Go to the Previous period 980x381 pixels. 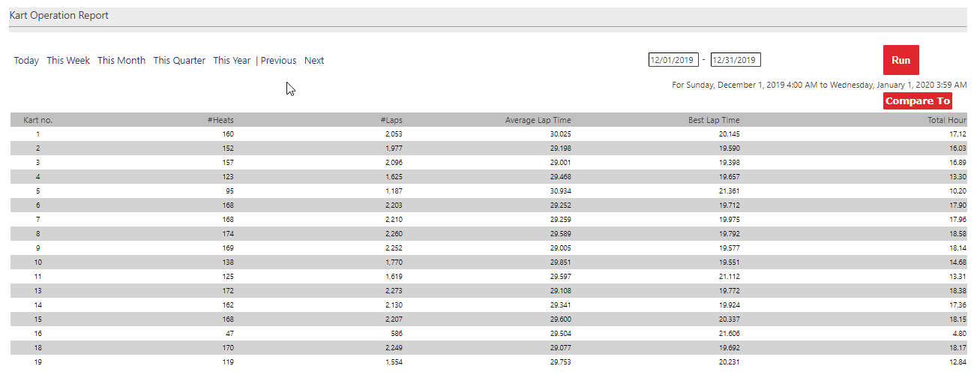coord(278,61)
